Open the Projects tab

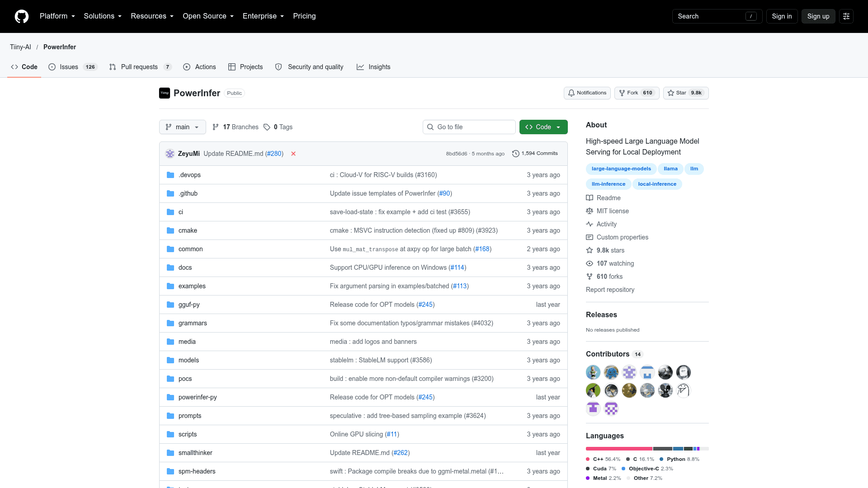coord(245,67)
